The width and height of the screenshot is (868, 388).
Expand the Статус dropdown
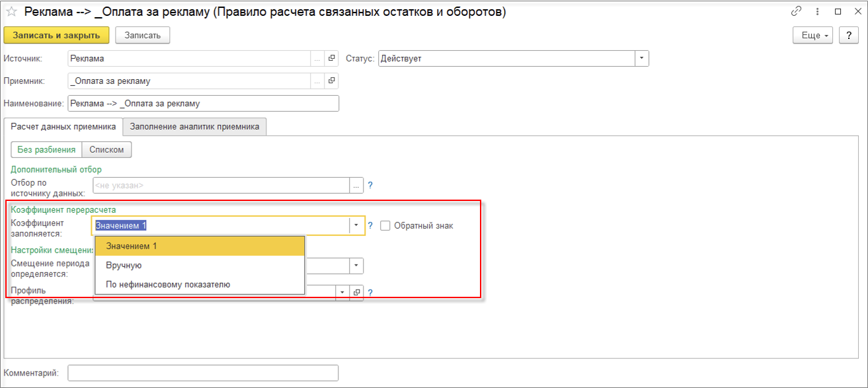point(642,58)
